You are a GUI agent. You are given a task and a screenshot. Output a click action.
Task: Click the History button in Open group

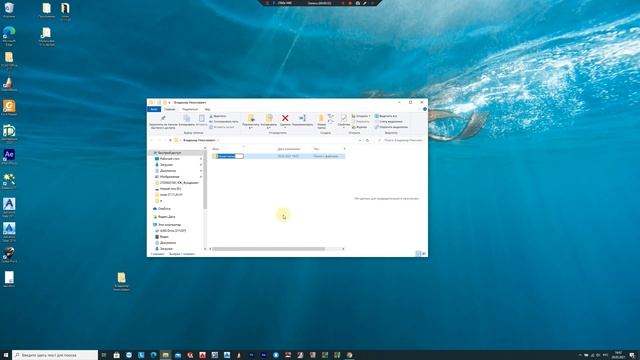point(359,127)
